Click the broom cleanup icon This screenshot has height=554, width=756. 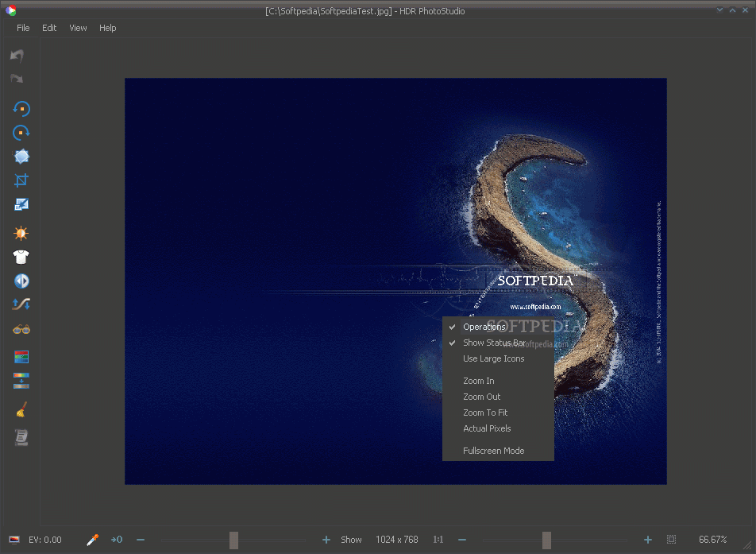21,409
